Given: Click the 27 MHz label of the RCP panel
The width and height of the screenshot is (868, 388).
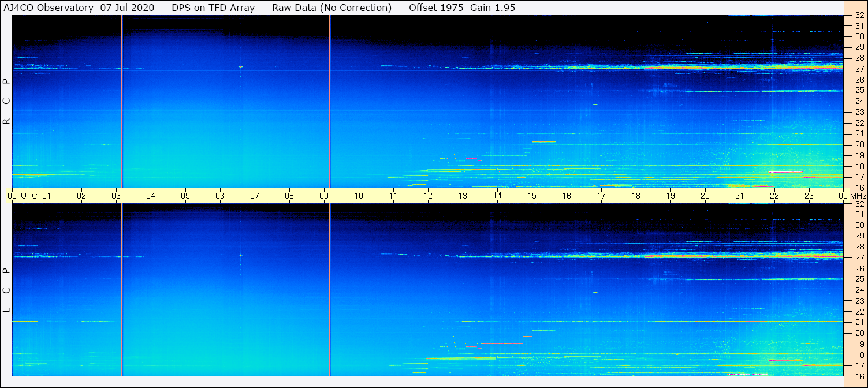Looking at the screenshot, I should pyautogui.click(x=859, y=69).
